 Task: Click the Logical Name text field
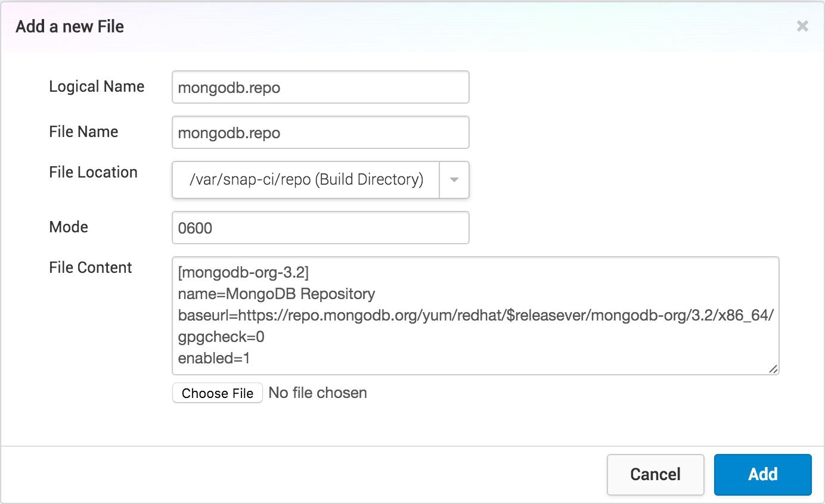tap(320, 88)
